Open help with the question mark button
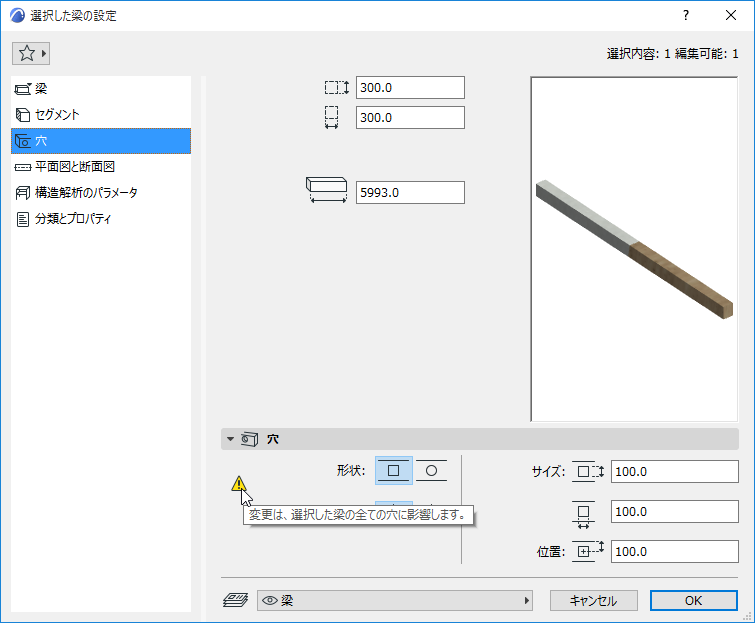 [686, 15]
